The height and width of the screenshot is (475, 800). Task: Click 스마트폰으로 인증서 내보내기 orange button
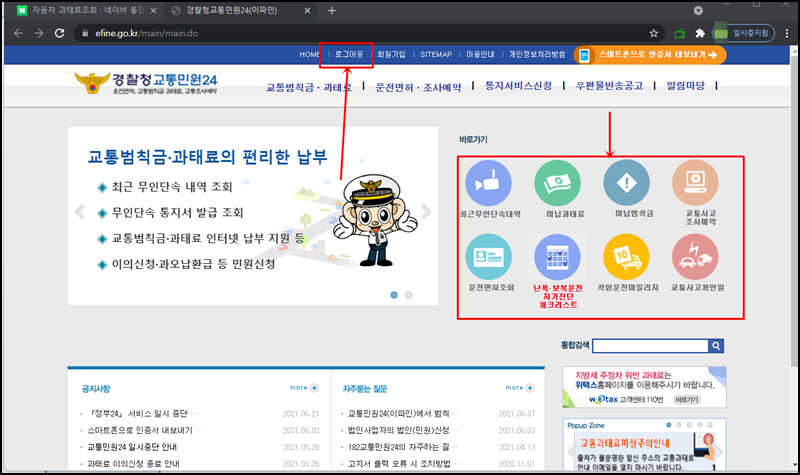tap(650, 55)
